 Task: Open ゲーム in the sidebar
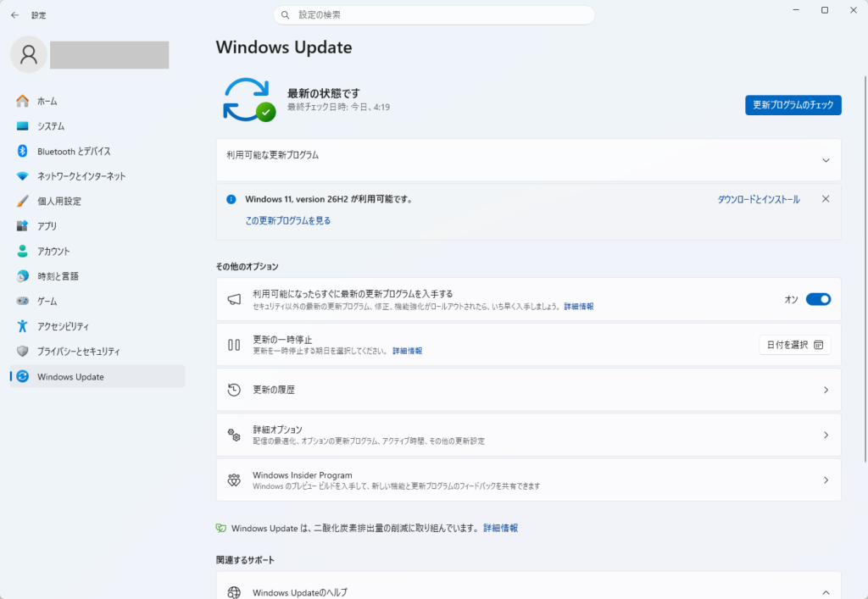pos(97,301)
